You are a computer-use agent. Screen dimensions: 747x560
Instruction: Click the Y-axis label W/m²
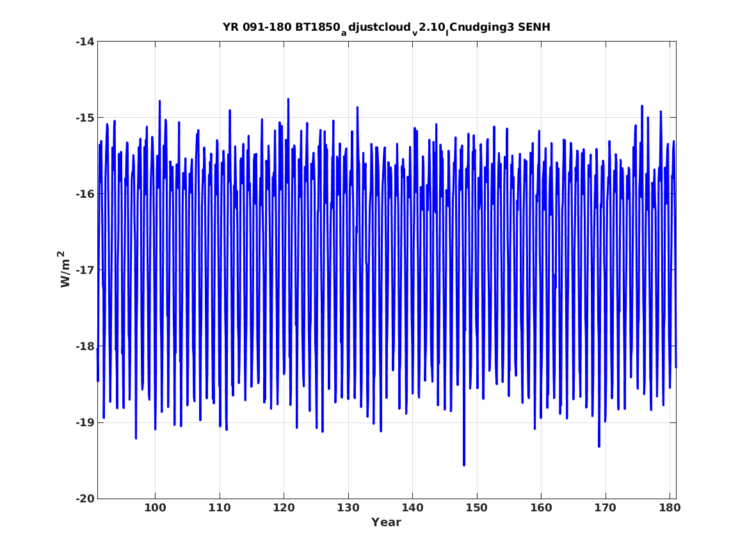[x=65, y=269]
